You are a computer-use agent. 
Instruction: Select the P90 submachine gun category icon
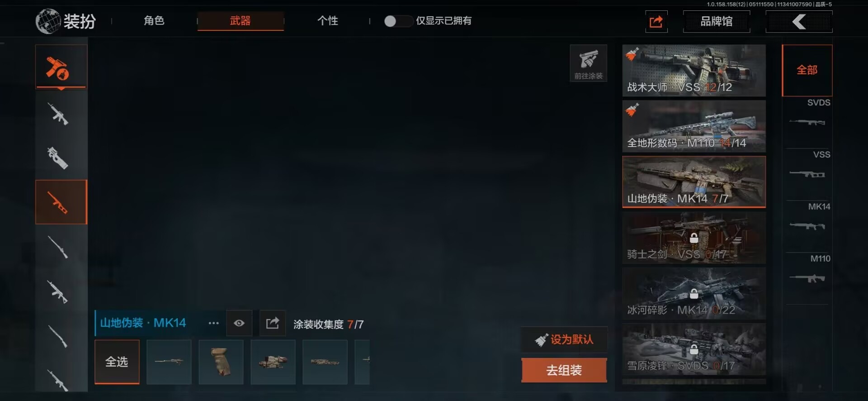coord(59,158)
